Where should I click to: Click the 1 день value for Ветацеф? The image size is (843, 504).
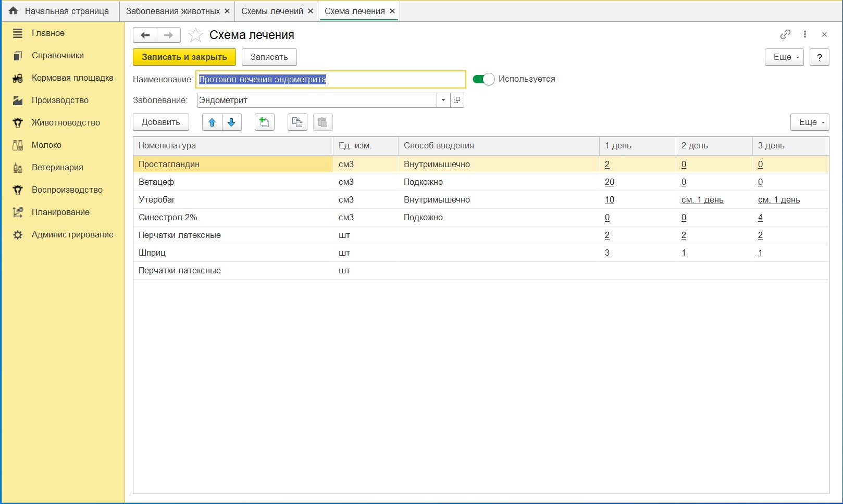pos(610,182)
